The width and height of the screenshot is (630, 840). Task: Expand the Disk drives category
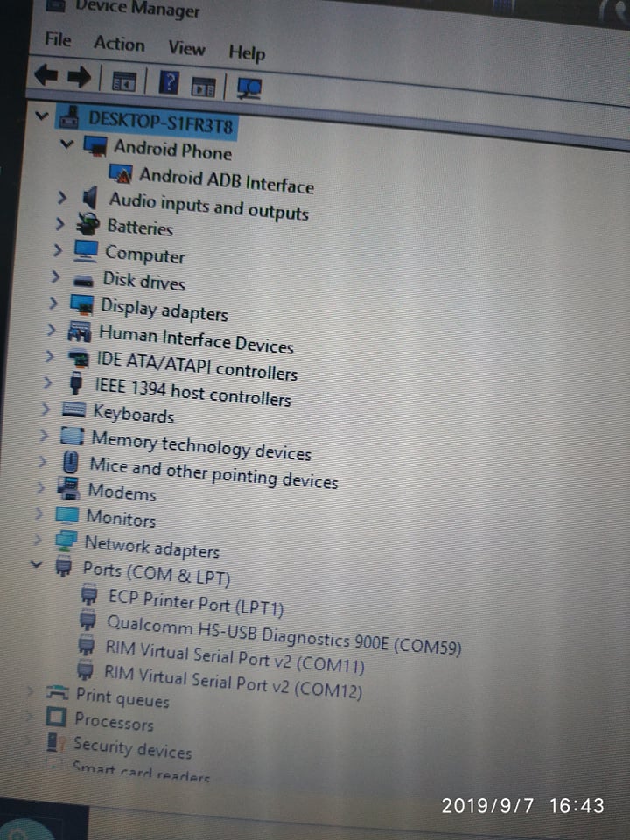point(56,277)
